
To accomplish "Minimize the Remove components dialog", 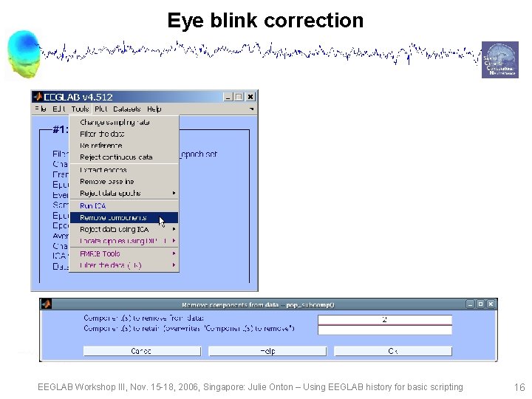I will click(x=470, y=304).
